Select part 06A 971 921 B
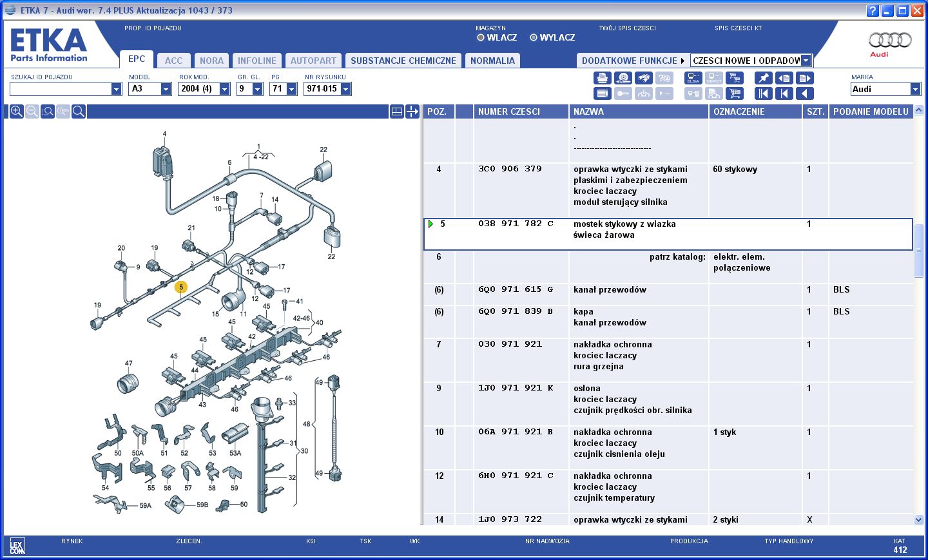928x560 pixels. [516, 432]
